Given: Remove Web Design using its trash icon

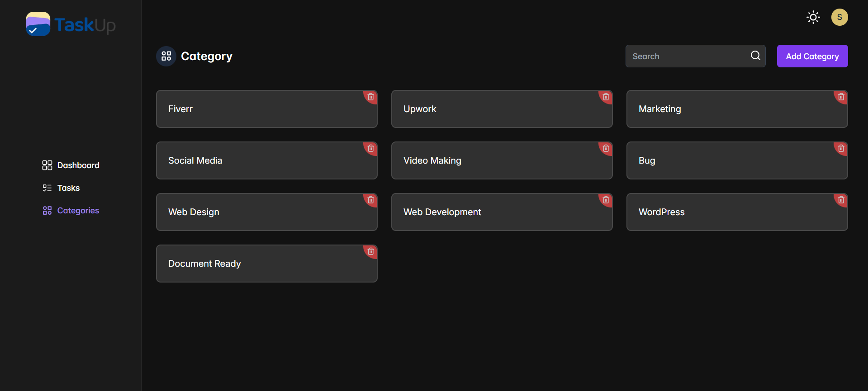Looking at the screenshot, I should [x=371, y=200].
